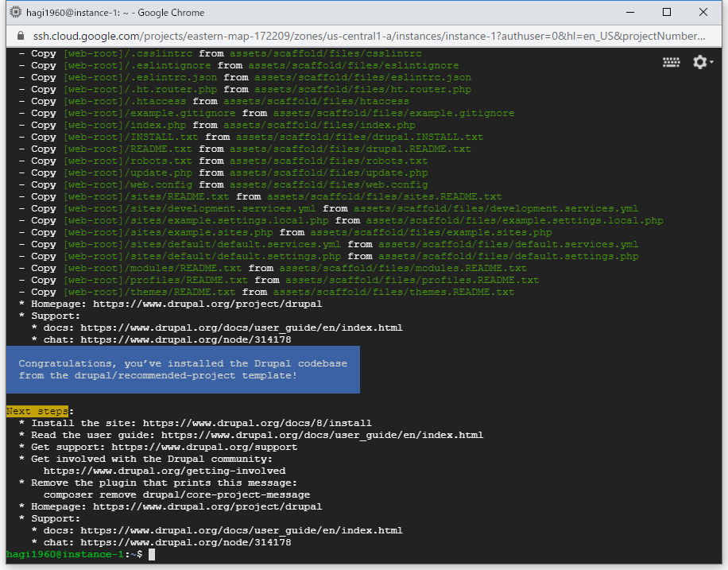
Task: Click [web-root]/sites/default/default.services.yml path
Action: point(202,244)
